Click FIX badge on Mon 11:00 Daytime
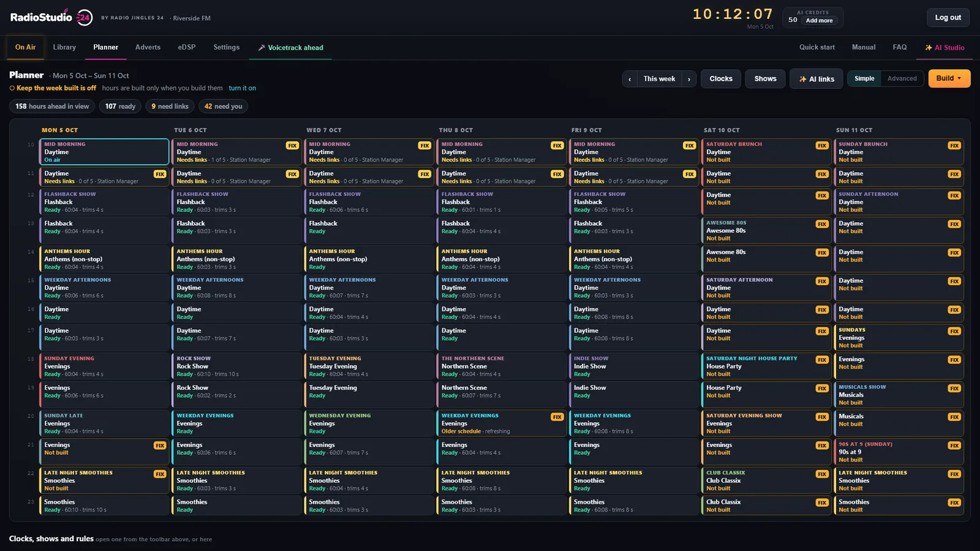This screenshot has width=980, height=551. coord(160,174)
